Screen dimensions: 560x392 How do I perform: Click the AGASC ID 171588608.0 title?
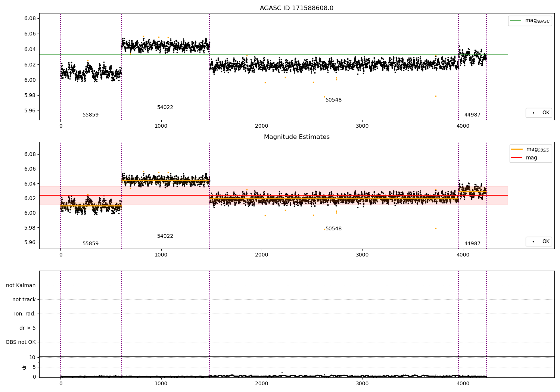coord(296,8)
